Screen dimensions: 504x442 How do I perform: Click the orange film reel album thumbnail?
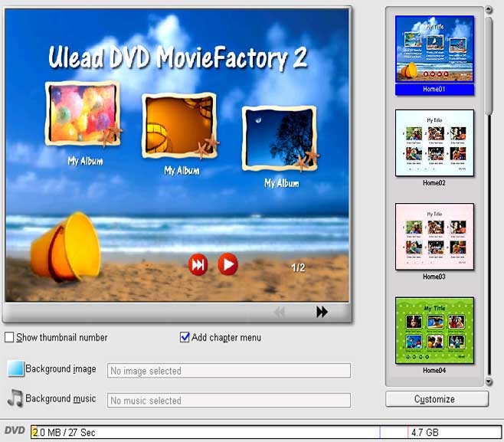tap(179, 125)
